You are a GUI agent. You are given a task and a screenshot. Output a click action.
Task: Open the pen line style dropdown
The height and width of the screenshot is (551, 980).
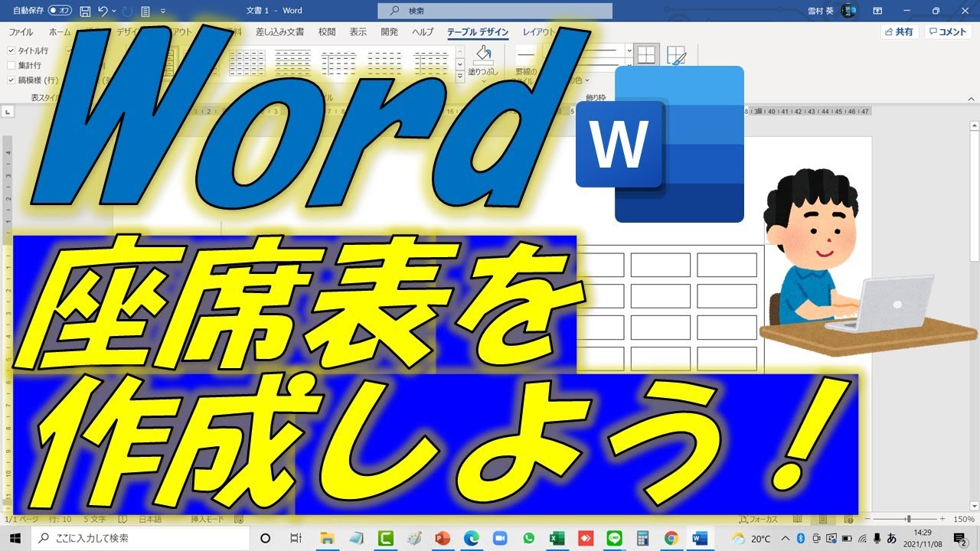coord(629,51)
